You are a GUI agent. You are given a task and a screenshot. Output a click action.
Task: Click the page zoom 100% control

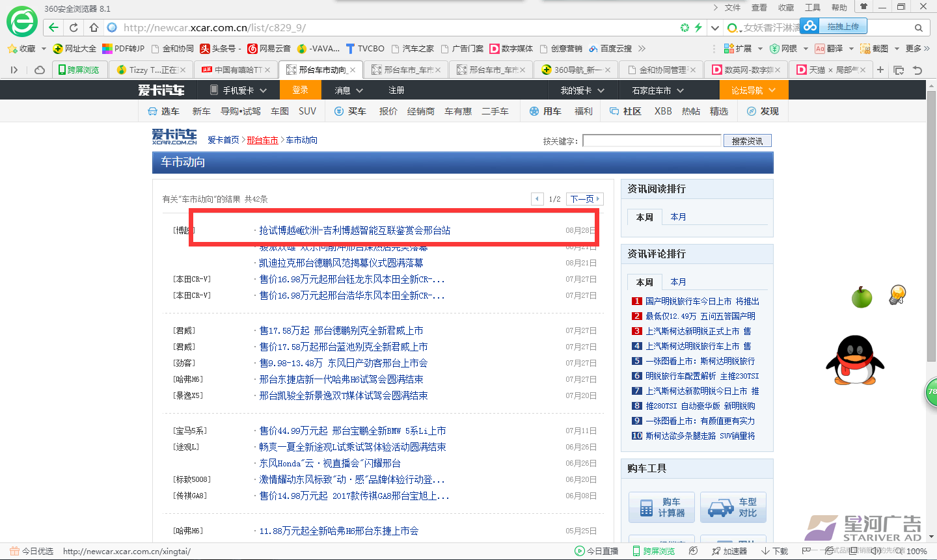click(916, 551)
